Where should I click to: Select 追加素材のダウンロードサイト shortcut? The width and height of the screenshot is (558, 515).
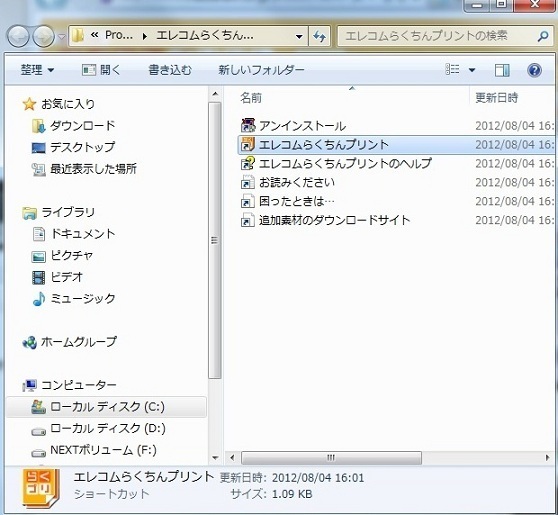coord(334,220)
